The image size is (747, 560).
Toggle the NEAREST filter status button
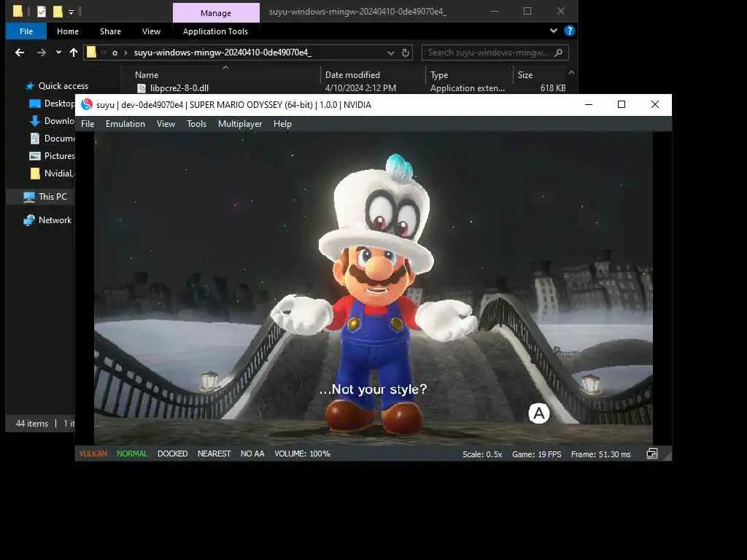pyautogui.click(x=214, y=454)
